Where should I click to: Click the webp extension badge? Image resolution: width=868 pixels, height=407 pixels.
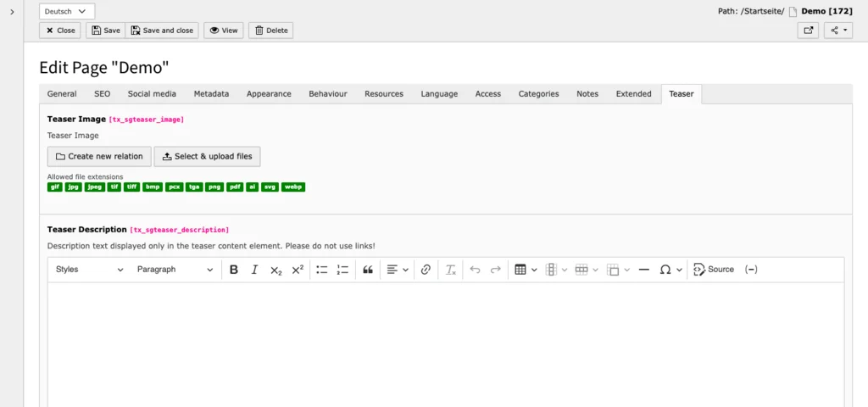coord(293,187)
